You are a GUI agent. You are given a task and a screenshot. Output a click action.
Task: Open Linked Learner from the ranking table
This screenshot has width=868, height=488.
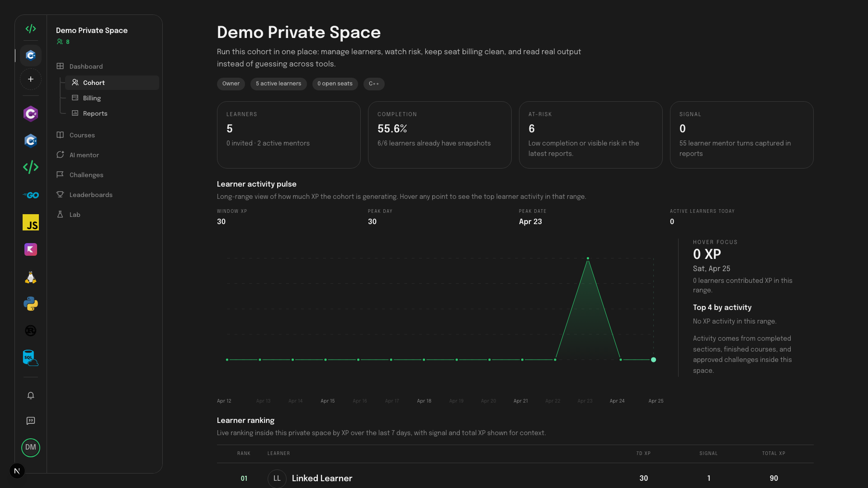[x=322, y=479]
